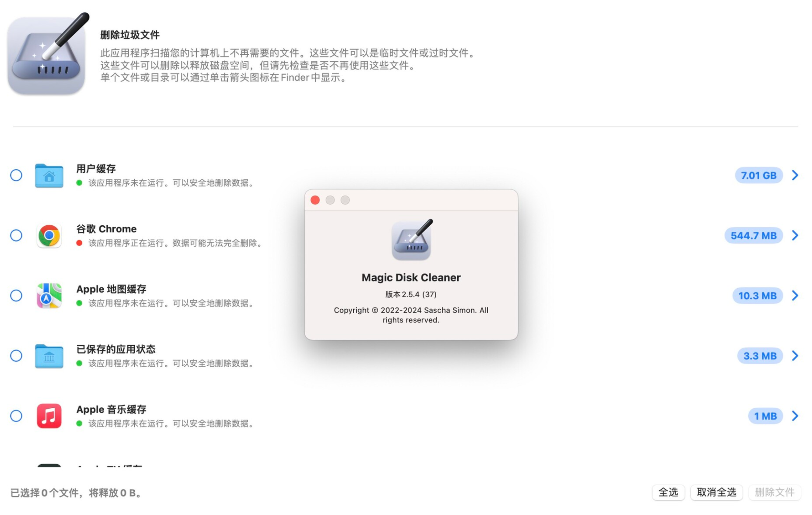Click the User Cache home folder icon
812x515 pixels.
pos(49,176)
